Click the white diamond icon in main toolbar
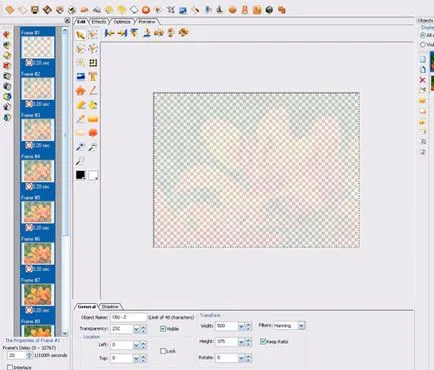Screen dimensions: 434x370 134,10
